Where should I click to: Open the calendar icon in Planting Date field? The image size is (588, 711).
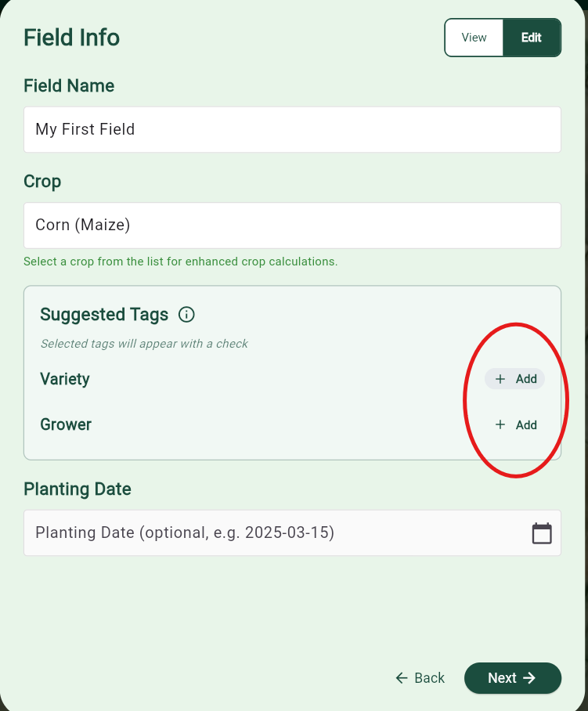coord(542,532)
